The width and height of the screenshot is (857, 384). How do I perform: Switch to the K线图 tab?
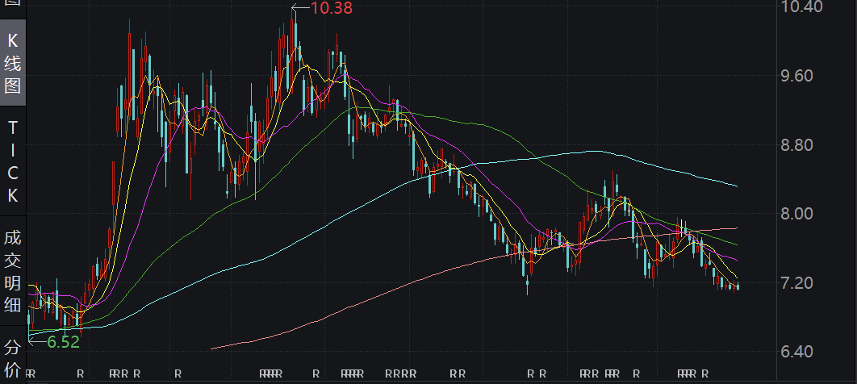click(x=13, y=63)
